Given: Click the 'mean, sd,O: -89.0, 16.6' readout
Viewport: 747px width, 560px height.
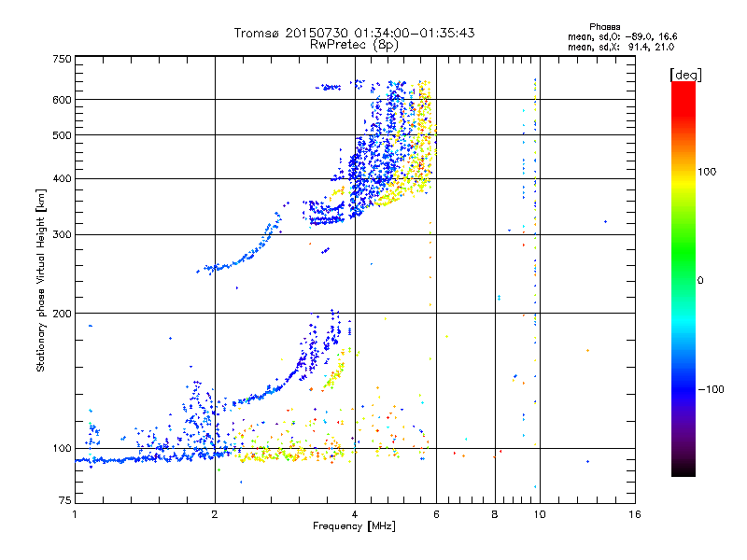Looking at the screenshot, I should [622, 36].
